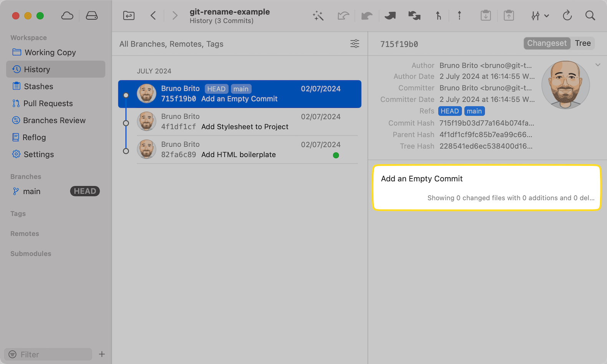This screenshot has width=607, height=364.
Task: Select Stashes in the sidebar
Action: [x=38, y=86]
